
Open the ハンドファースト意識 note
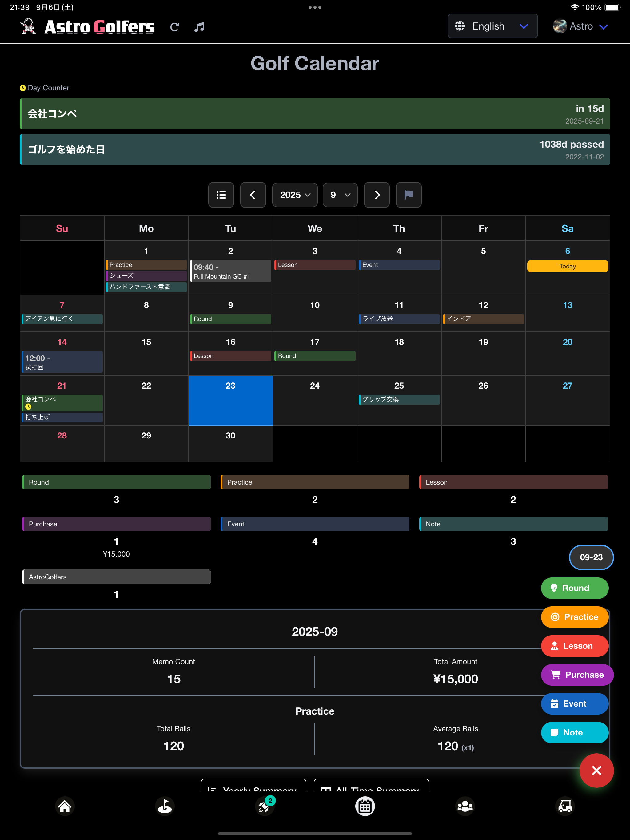(x=146, y=287)
